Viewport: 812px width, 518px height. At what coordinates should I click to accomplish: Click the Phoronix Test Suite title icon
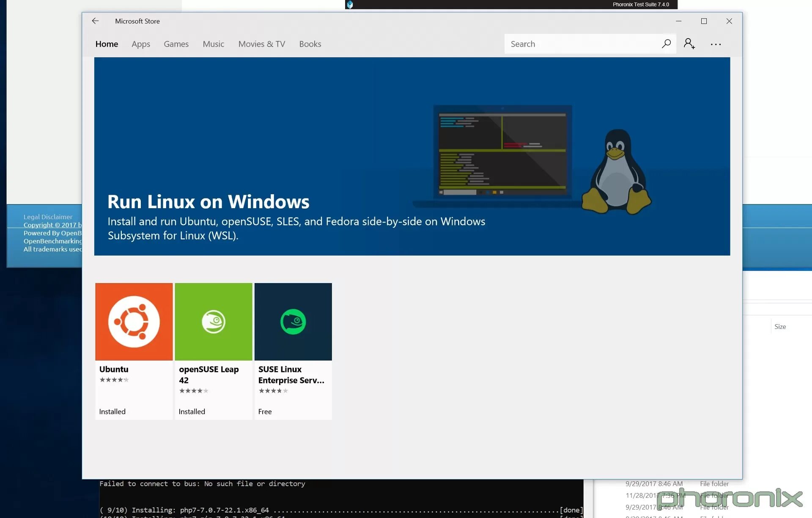pyautogui.click(x=350, y=5)
